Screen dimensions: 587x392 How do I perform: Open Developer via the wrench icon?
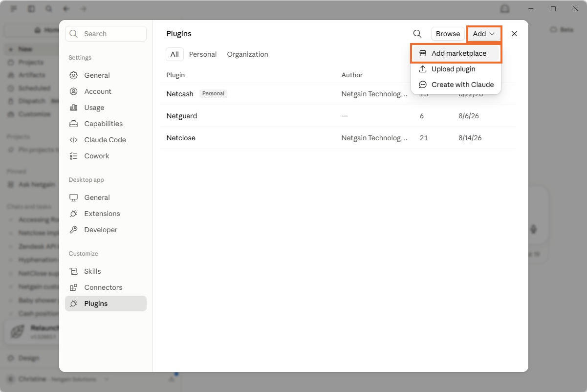(73, 230)
